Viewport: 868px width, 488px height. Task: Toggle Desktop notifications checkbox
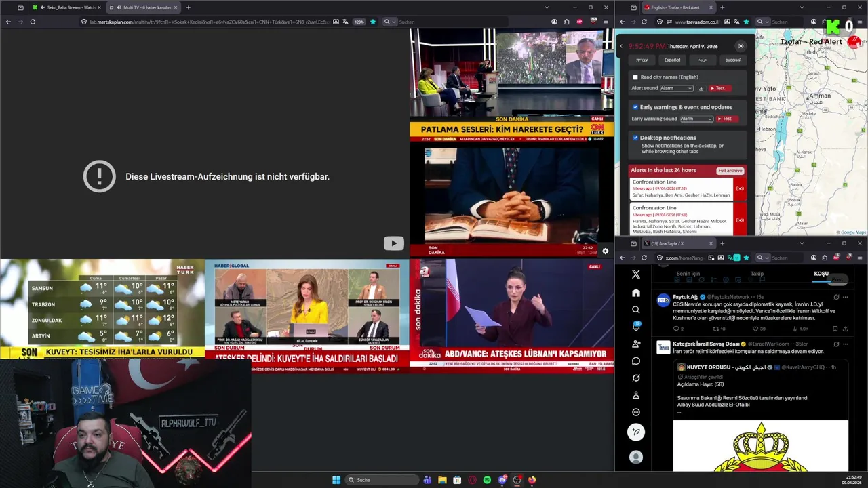(x=635, y=138)
